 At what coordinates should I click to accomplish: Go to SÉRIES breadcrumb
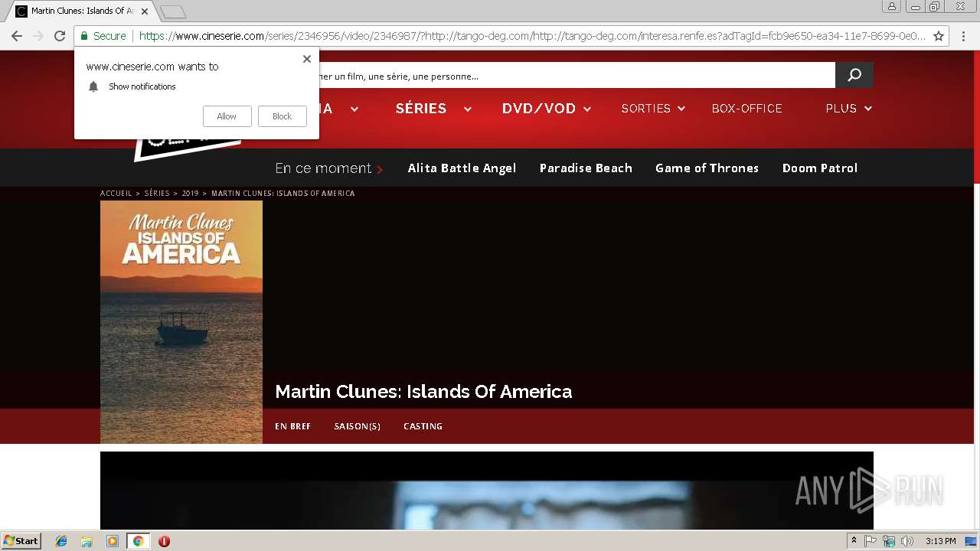click(x=157, y=194)
